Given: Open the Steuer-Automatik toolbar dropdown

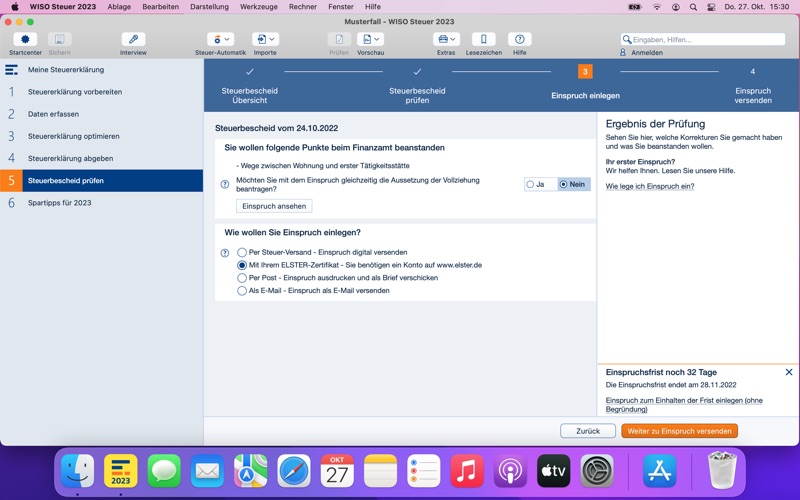Looking at the screenshot, I should point(220,39).
